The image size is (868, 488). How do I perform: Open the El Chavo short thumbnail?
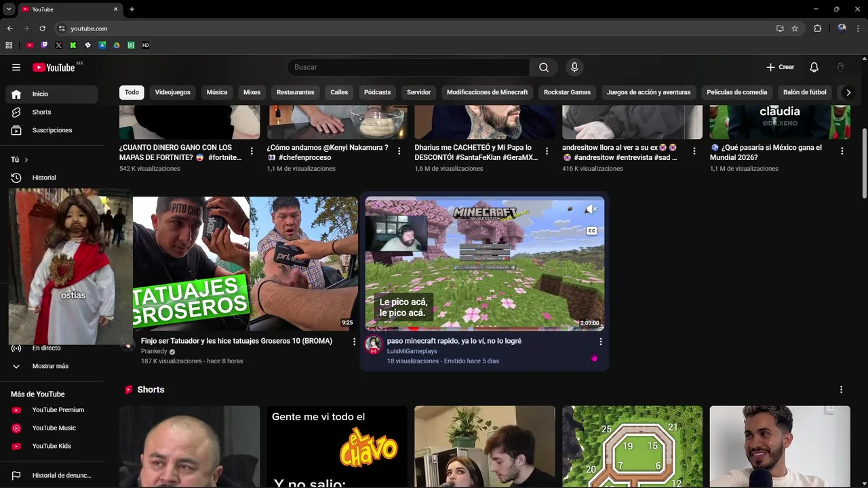[337, 447]
